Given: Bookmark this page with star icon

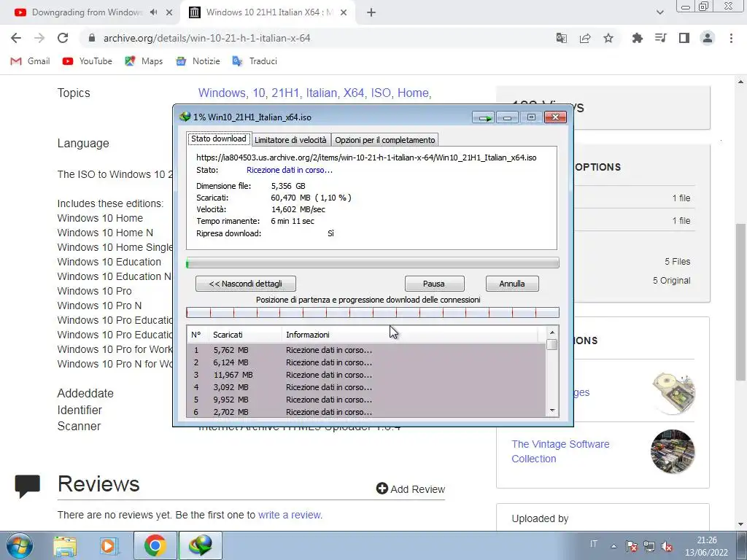Looking at the screenshot, I should [x=608, y=38].
